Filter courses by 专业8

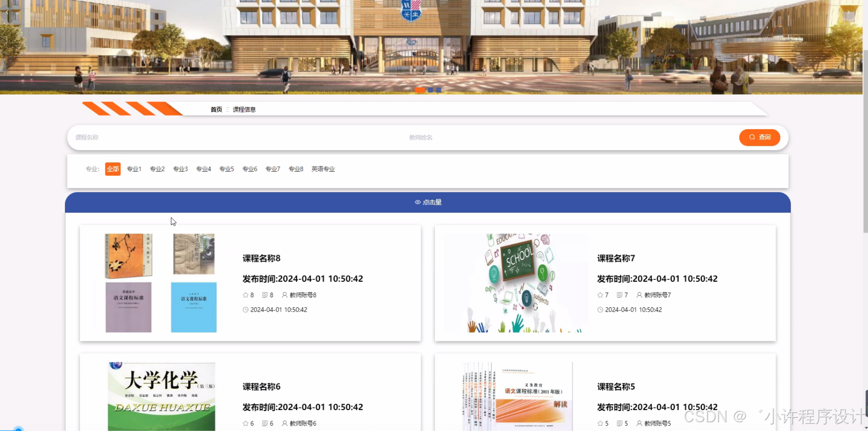pyautogui.click(x=296, y=169)
